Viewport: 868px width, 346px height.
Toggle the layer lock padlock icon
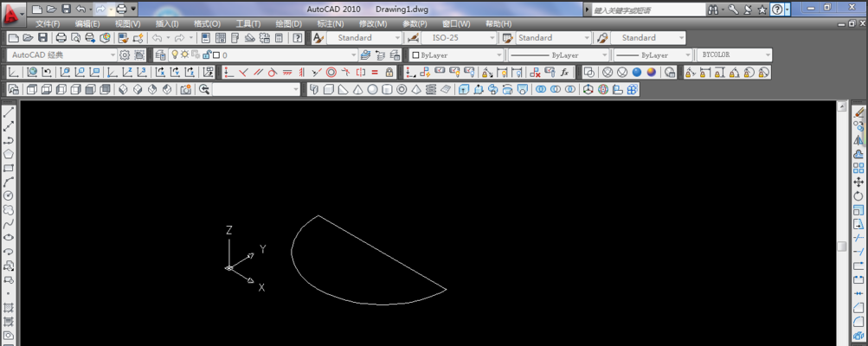click(206, 55)
